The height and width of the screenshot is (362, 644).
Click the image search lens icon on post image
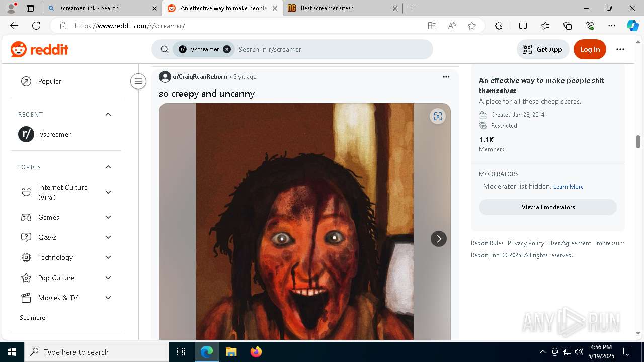[438, 116]
